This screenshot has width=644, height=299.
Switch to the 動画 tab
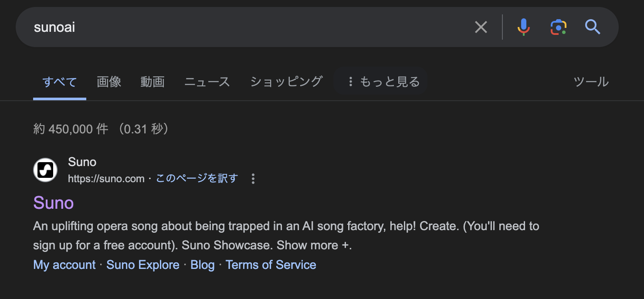(x=153, y=82)
